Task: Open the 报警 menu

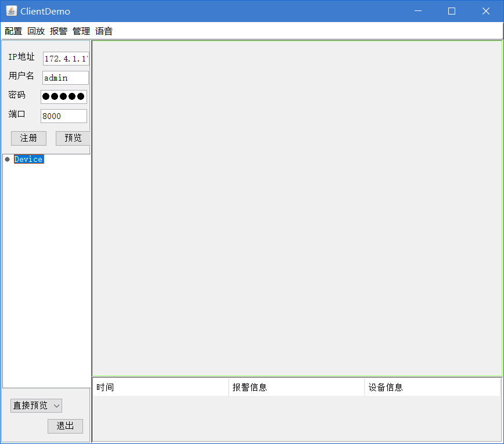Action: coord(59,31)
